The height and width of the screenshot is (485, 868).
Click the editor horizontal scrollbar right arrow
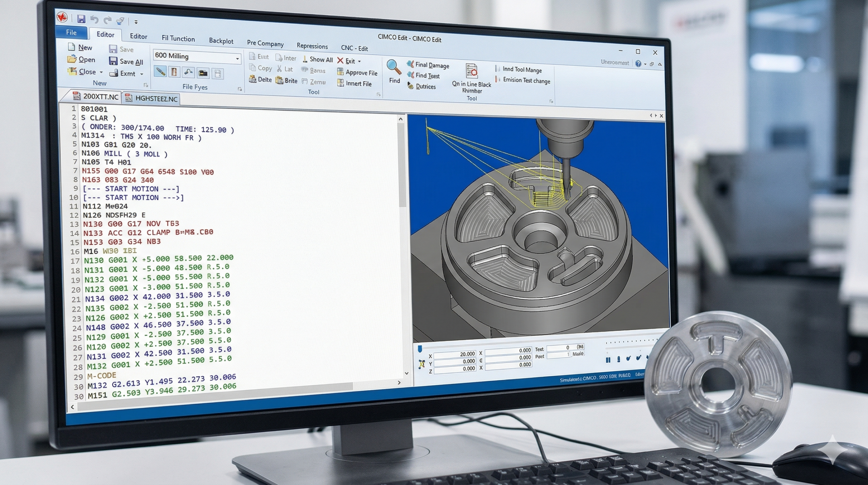tap(399, 382)
